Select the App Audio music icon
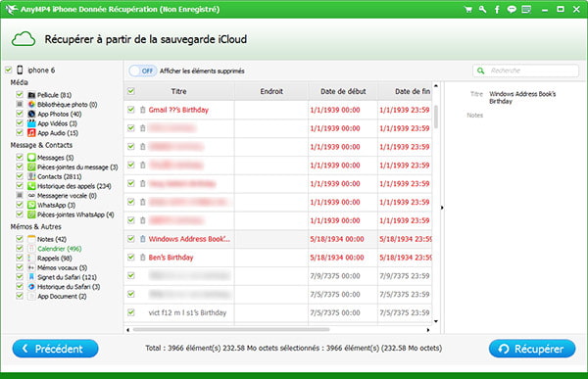The height and width of the screenshot is (379, 588). [x=31, y=133]
